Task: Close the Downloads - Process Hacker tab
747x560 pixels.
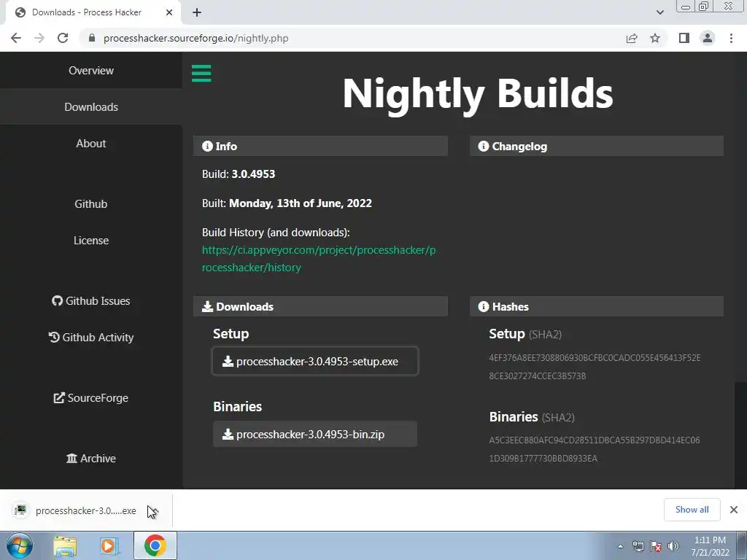Action: point(169,12)
